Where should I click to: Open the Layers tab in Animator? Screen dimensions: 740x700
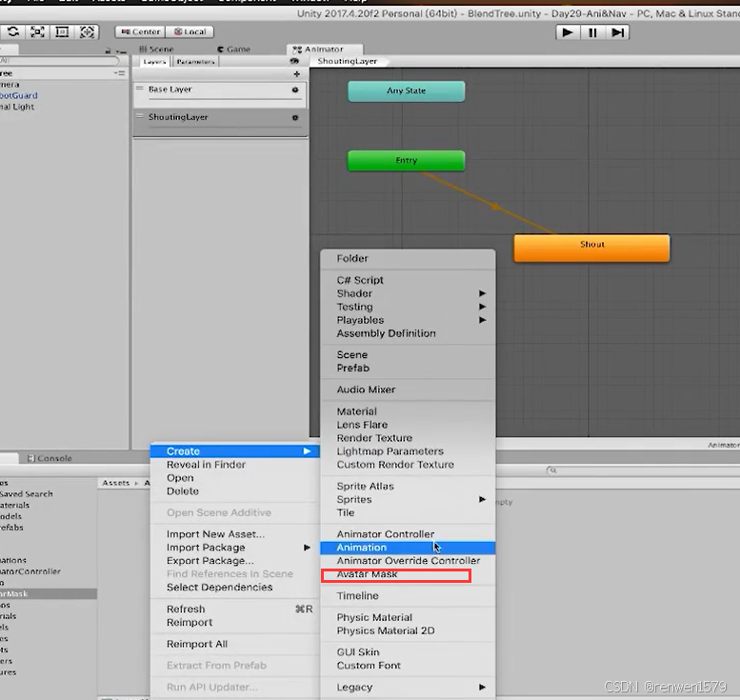pos(155,62)
